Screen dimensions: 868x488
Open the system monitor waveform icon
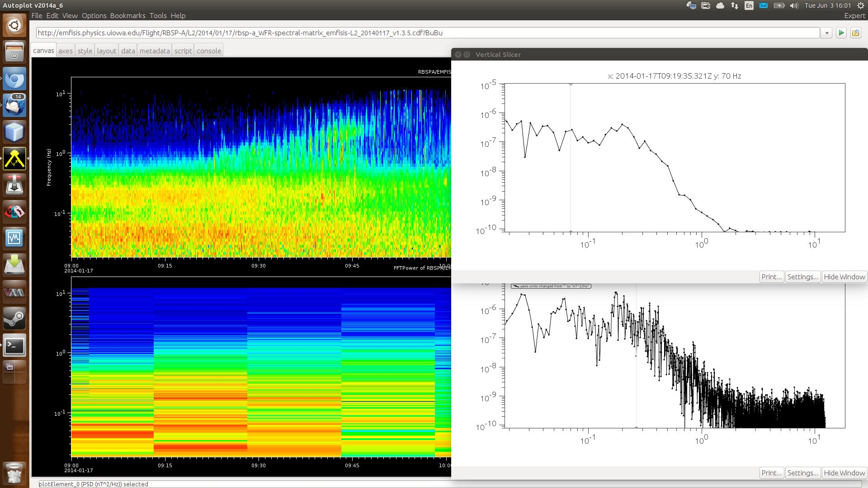click(x=14, y=239)
